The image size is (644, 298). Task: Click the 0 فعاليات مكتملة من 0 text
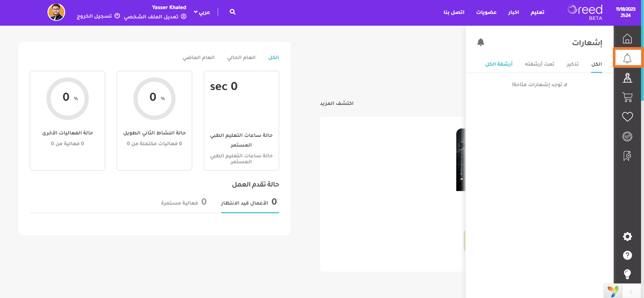[154, 143]
